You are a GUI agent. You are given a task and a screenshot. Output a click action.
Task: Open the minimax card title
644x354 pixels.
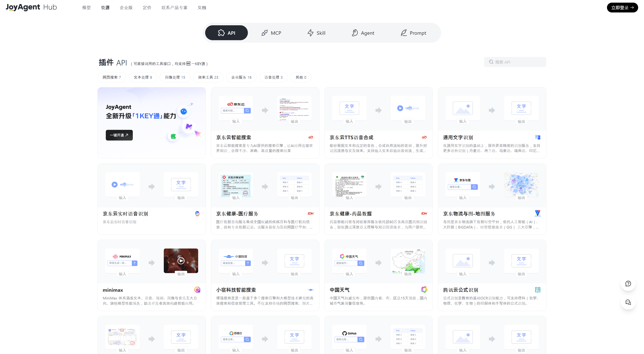[113, 290]
